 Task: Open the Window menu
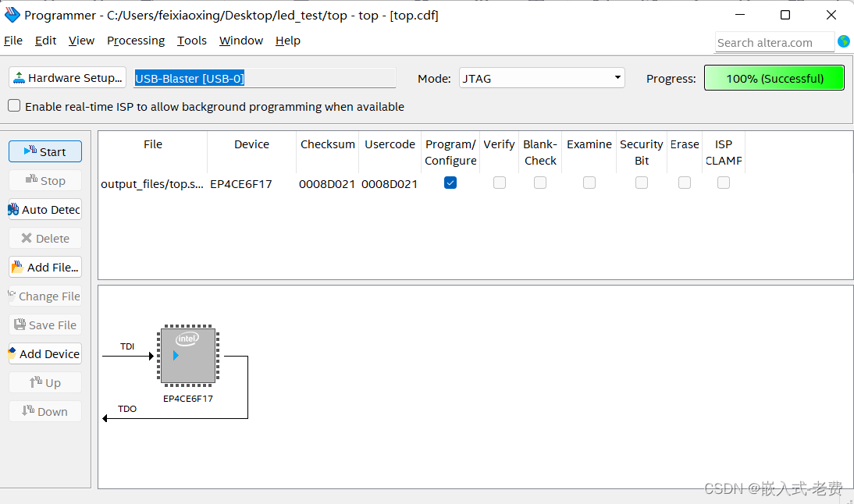pyautogui.click(x=240, y=41)
